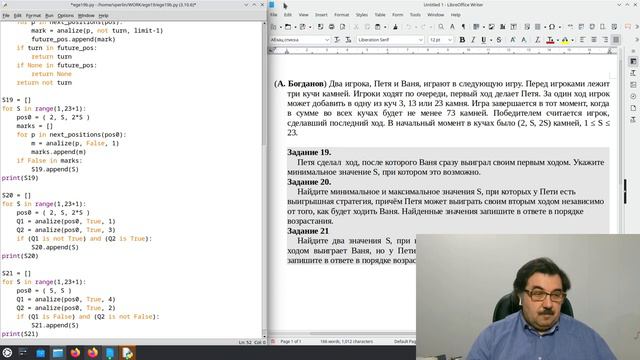Open Table menu in LibreOffice Writer
640x360 pixels.
(380, 15)
